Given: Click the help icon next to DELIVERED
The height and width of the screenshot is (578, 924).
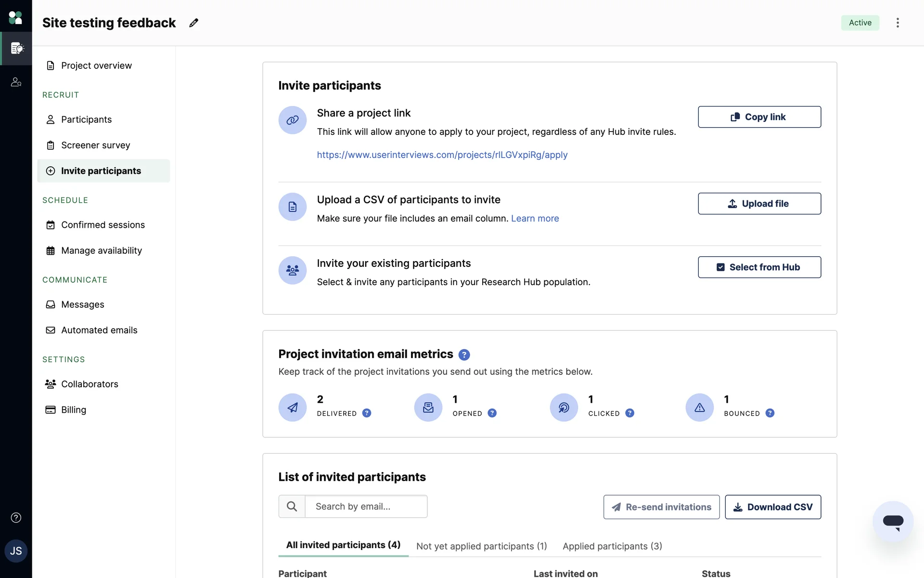Looking at the screenshot, I should 367,413.
